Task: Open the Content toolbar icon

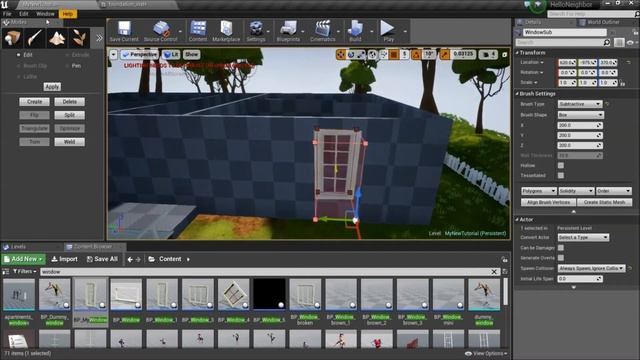Action: click(198, 31)
